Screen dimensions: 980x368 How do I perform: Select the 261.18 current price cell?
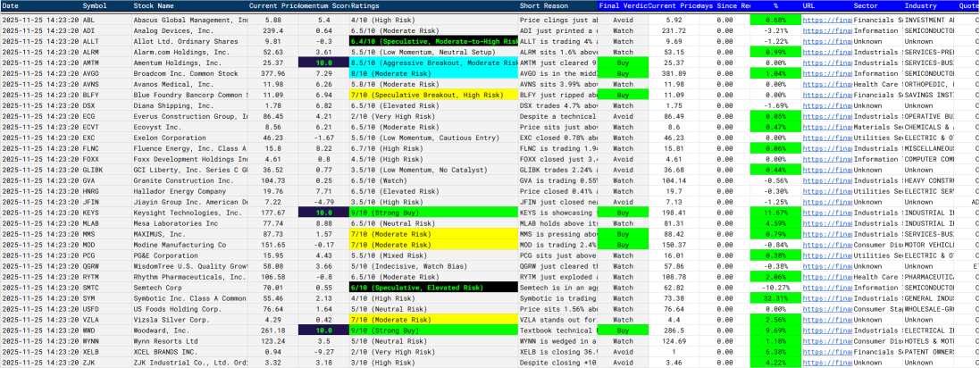coord(273,330)
